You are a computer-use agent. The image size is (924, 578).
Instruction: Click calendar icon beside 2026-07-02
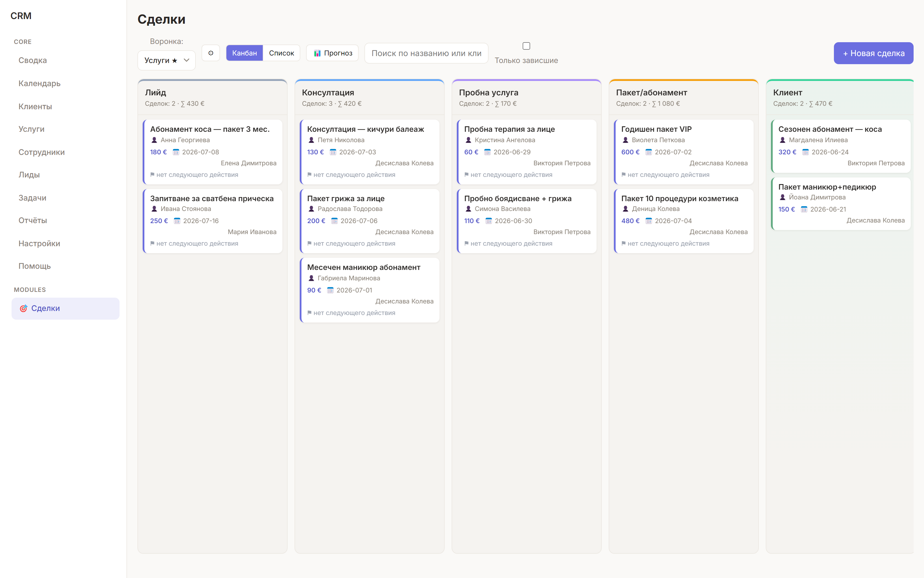[649, 152]
